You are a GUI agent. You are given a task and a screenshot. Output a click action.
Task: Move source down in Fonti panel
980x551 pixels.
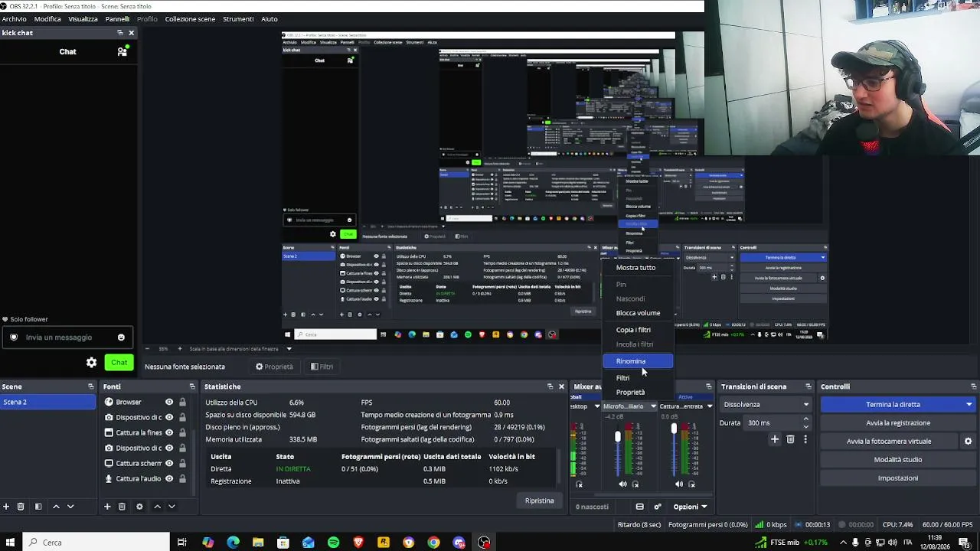tap(171, 507)
